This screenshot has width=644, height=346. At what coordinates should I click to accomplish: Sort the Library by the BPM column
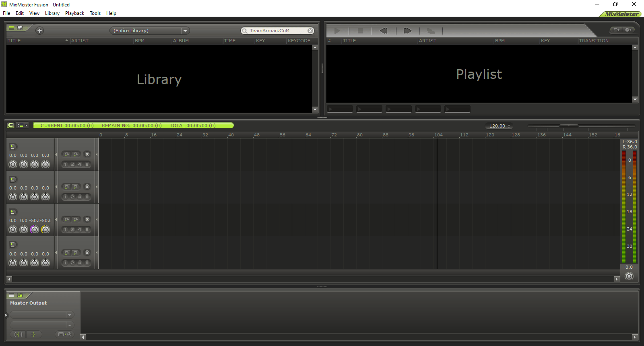click(153, 41)
